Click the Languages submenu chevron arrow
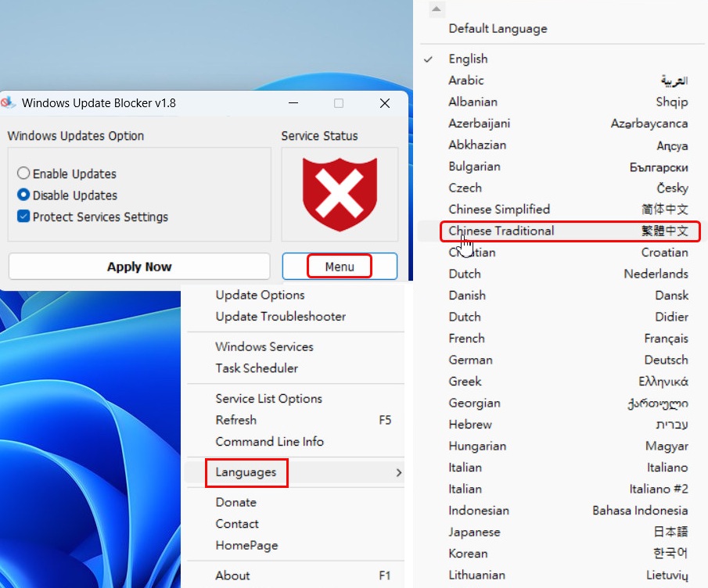708x588 pixels. (398, 472)
